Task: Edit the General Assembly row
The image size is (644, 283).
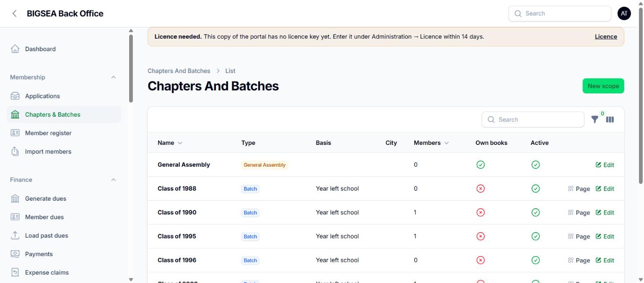Action: 605,165
